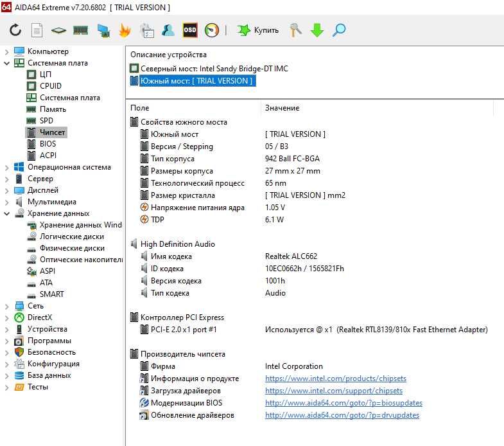Select the Программы tree item
The width and height of the screenshot is (504, 446).
(49, 341)
